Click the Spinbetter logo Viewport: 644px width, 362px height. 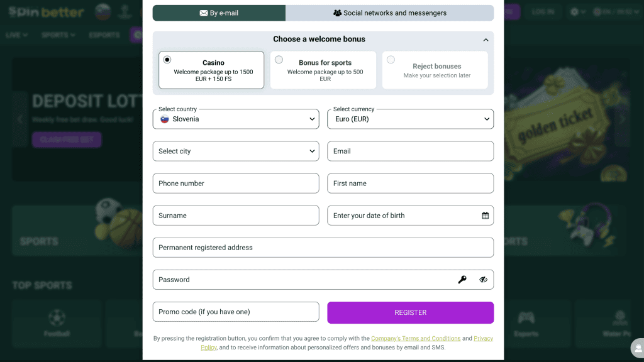[47, 12]
